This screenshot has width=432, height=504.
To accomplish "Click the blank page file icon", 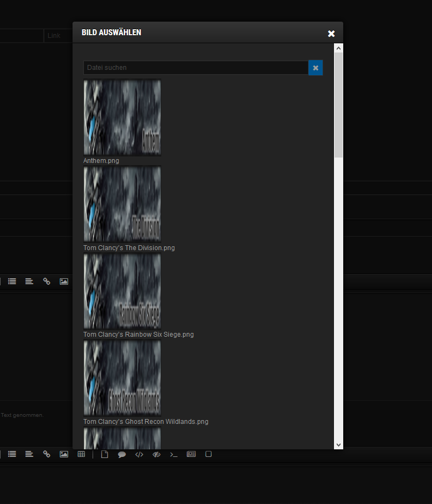I will coord(104,455).
